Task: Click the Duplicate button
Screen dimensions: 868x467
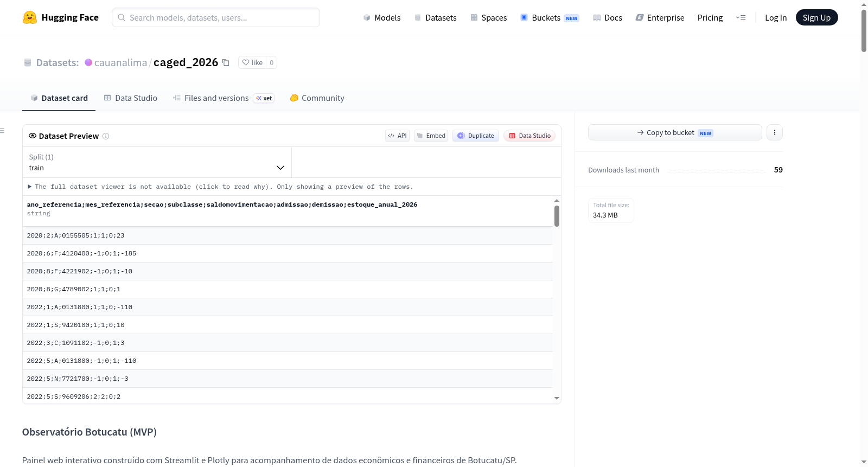Action: click(x=476, y=136)
